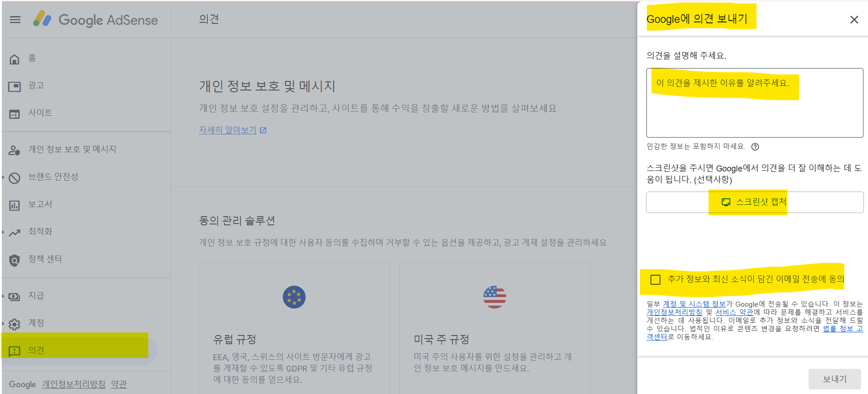Click the 보내기 send button

pos(835,379)
